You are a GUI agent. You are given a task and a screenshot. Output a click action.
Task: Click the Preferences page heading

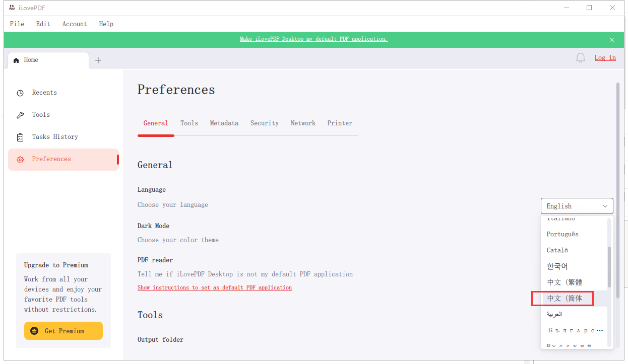coord(176,90)
